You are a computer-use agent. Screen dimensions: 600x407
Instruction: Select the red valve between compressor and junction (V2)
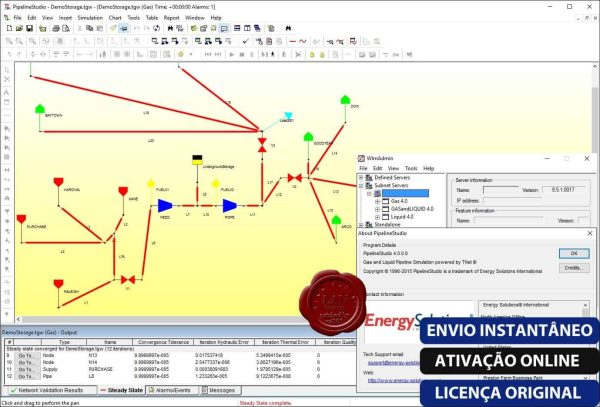(295, 178)
